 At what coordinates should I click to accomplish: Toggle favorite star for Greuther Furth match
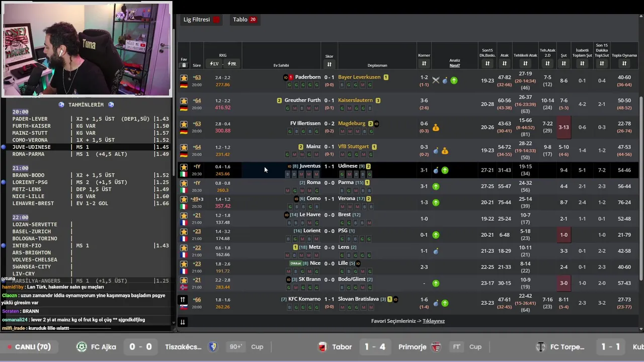click(184, 101)
